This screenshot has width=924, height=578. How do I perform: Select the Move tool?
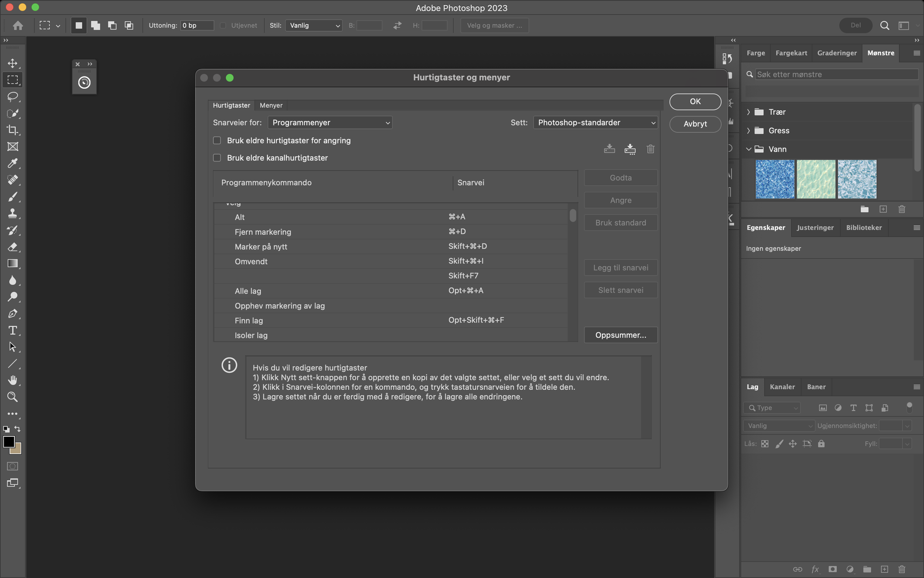point(13,63)
